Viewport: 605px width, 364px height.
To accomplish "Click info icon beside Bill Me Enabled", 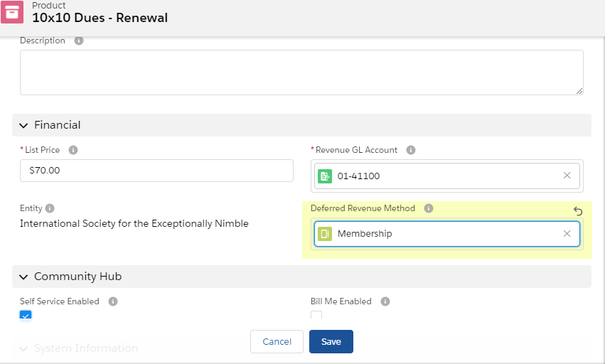I will [385, 301].
